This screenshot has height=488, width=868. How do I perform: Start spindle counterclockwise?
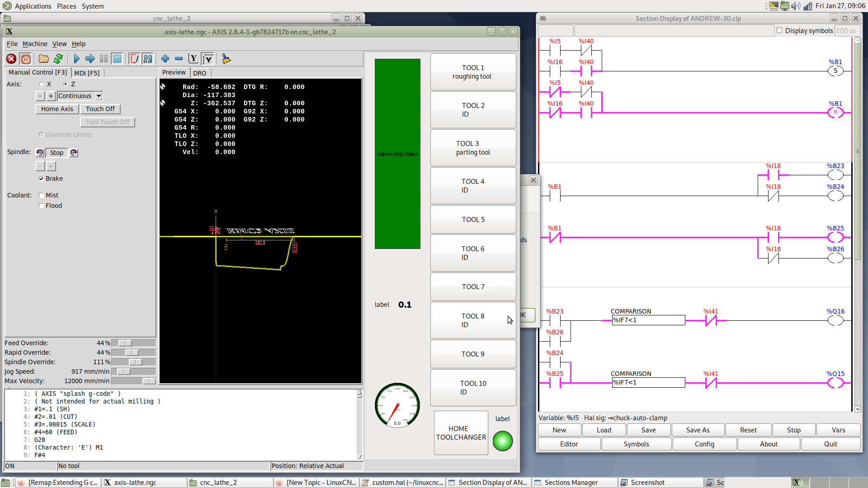pos(40,153)
